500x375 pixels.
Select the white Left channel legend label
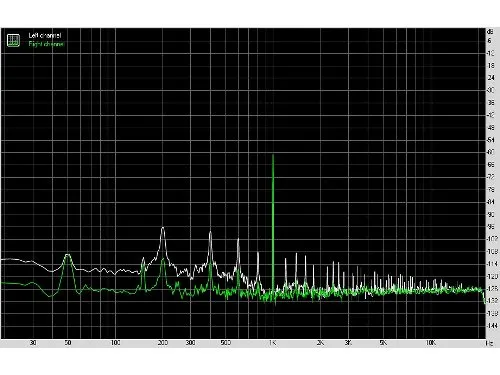tap(45, 35)
